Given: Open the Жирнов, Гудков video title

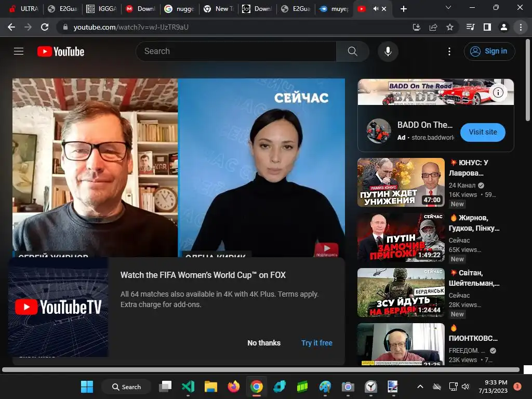Looking at the screenshot, I should (474, 223).
